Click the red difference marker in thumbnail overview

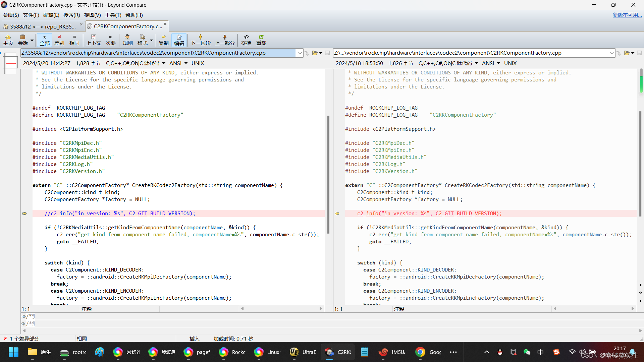pos(10,63)
